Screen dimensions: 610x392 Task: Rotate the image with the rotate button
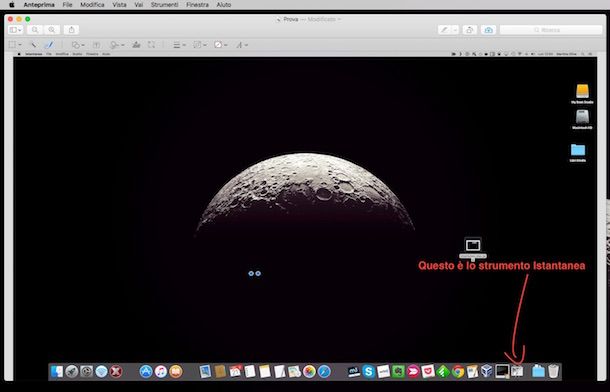[x=470, y=30]
